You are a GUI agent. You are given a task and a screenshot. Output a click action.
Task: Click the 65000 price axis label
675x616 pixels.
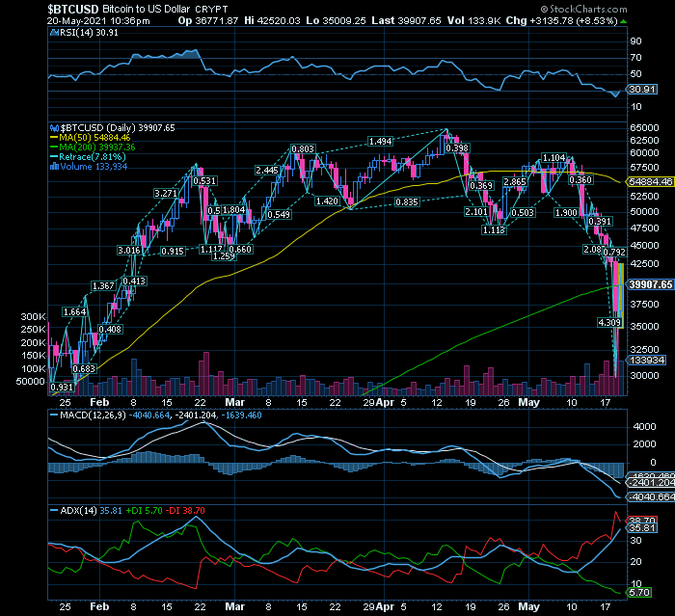coord(644,128)
